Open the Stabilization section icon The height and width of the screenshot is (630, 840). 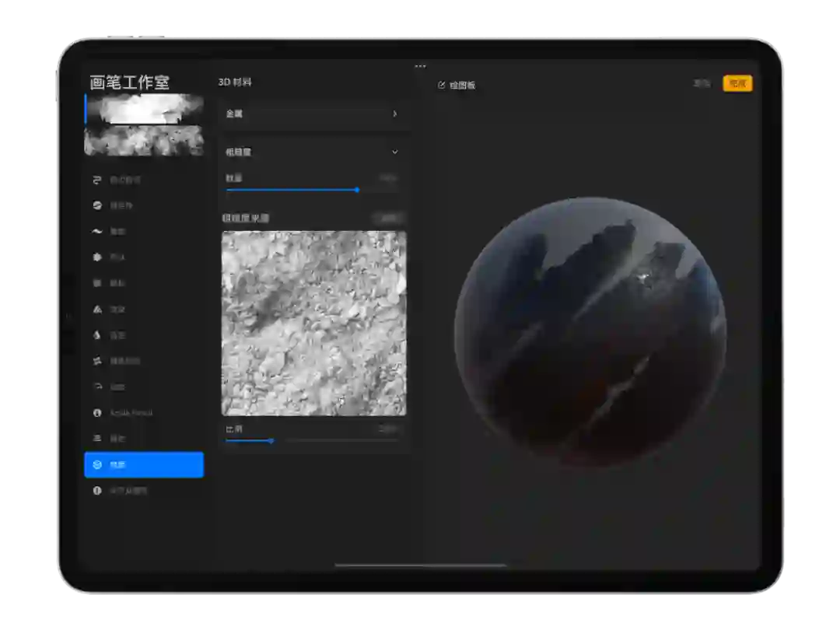pyautogui.click(x=97, y=205)
